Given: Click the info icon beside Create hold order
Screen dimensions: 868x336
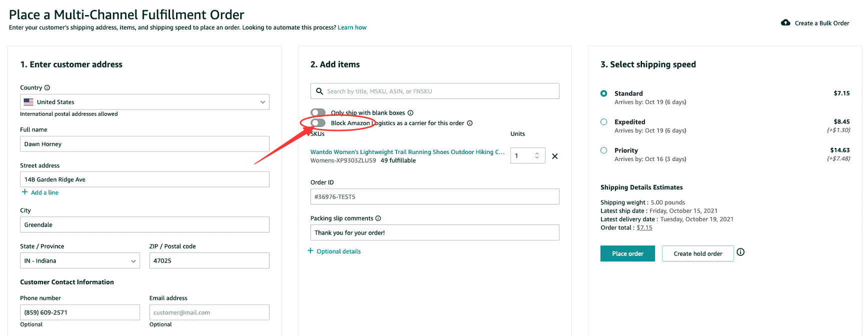Looking at the screenshot, I should click(x=740, y=252).
